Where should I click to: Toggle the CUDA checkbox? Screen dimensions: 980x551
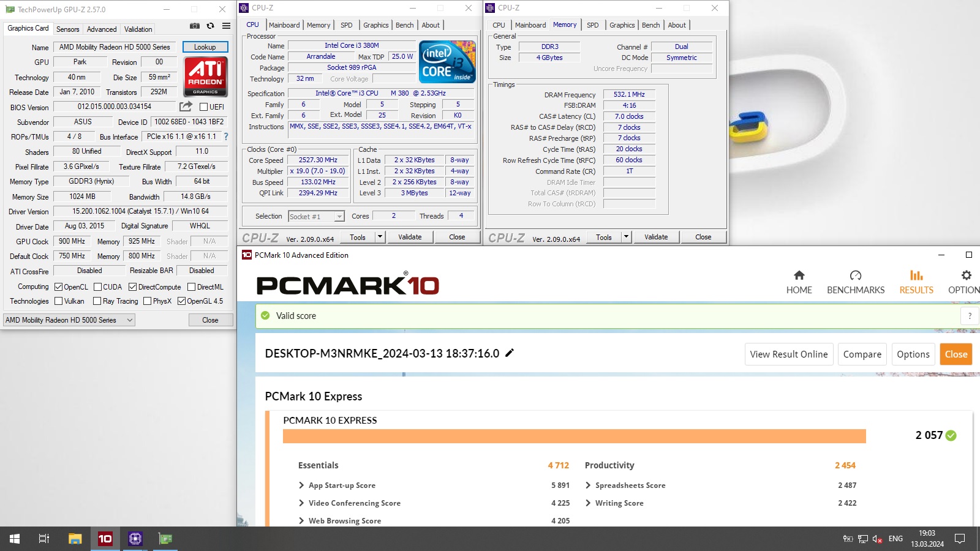97,287
